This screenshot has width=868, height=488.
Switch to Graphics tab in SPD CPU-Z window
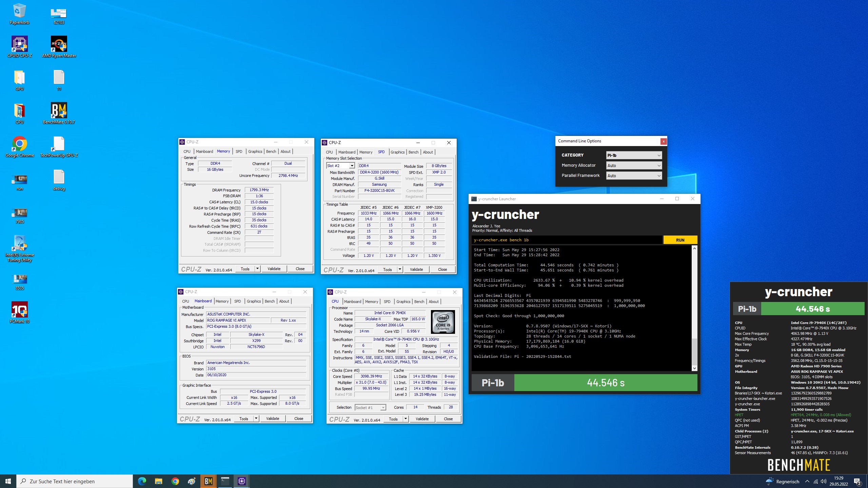pyautogui.click(x=397, y=152)
